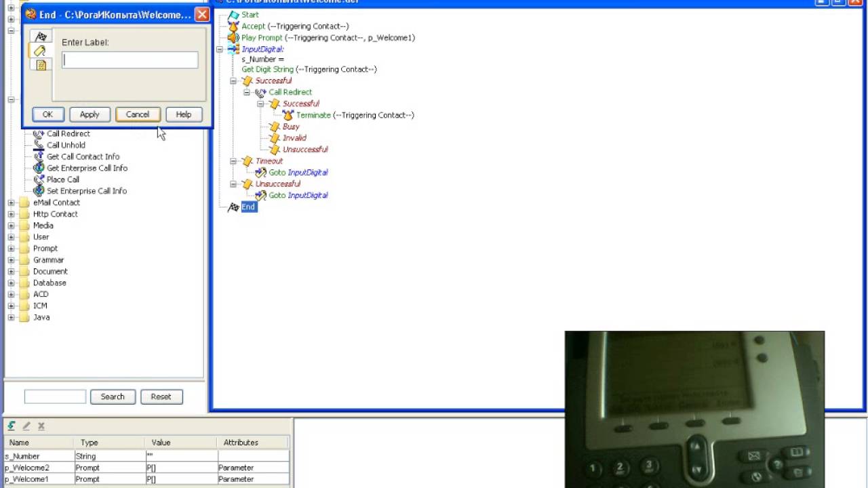This screenshot has height=488, width=868.
Task: Cancel the End step dialog
Action: click(137, 115)
